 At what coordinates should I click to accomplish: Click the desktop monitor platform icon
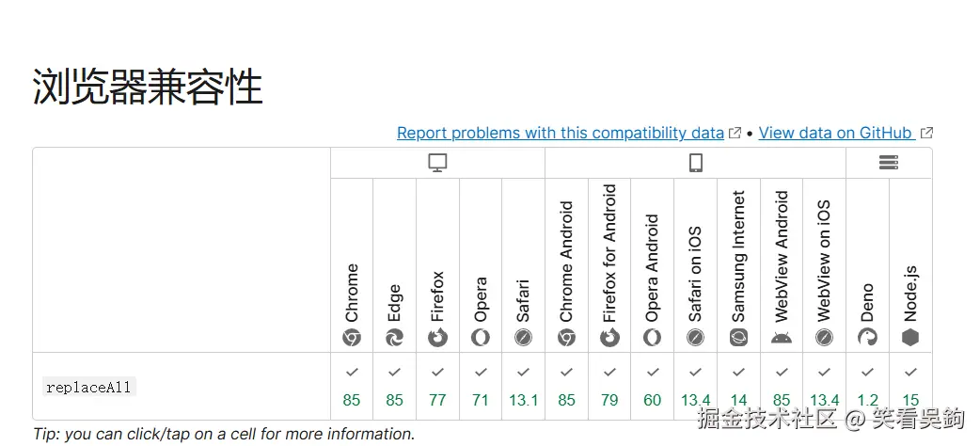coord(437,163)
